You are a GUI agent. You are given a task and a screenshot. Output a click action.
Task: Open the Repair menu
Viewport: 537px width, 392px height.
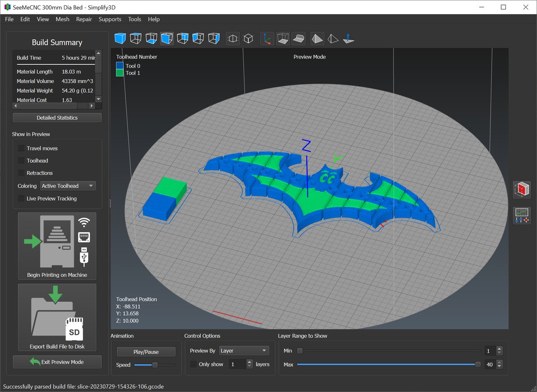point(84,19)
